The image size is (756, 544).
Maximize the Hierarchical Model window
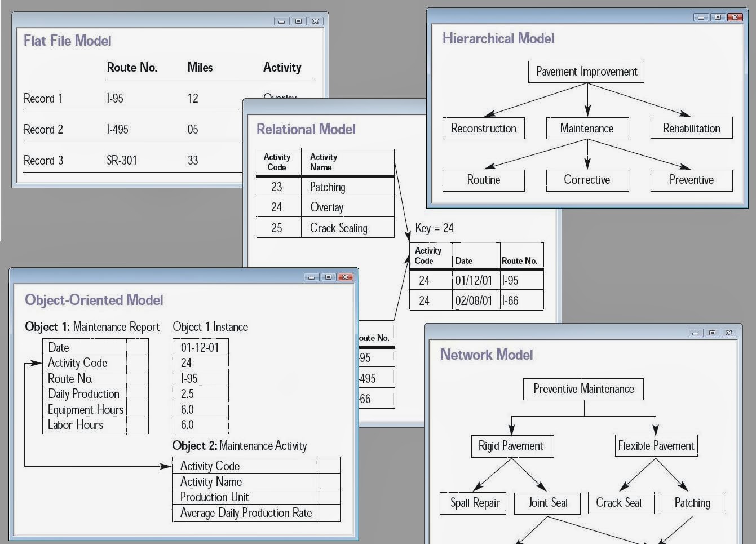click(x=718, y=17)
